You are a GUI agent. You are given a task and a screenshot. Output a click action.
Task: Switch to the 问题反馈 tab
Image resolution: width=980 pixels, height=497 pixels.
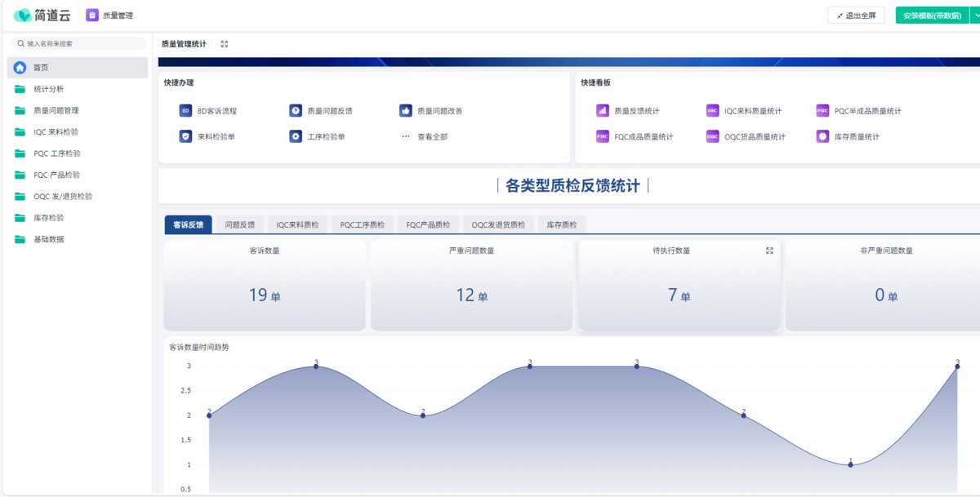[x=239, y=224]
